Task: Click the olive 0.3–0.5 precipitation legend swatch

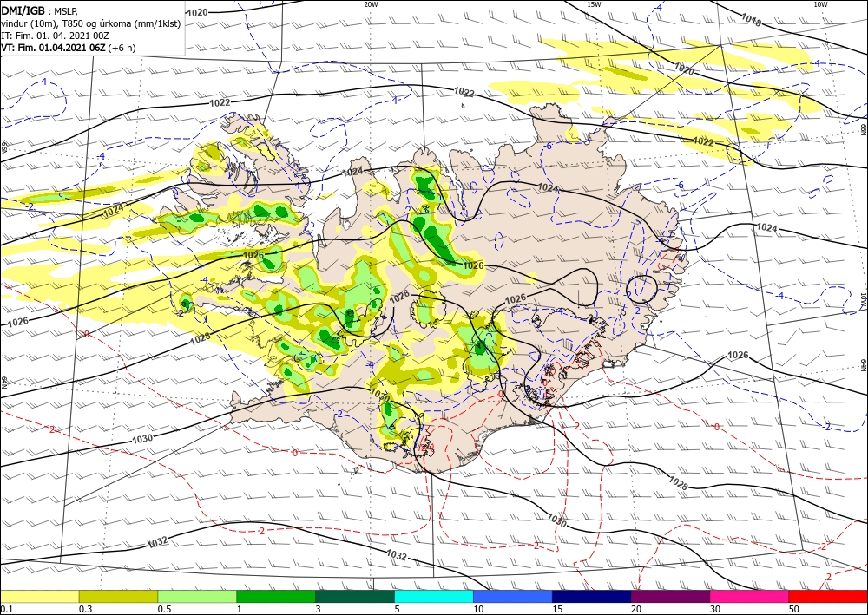Action: coord(118,596)
